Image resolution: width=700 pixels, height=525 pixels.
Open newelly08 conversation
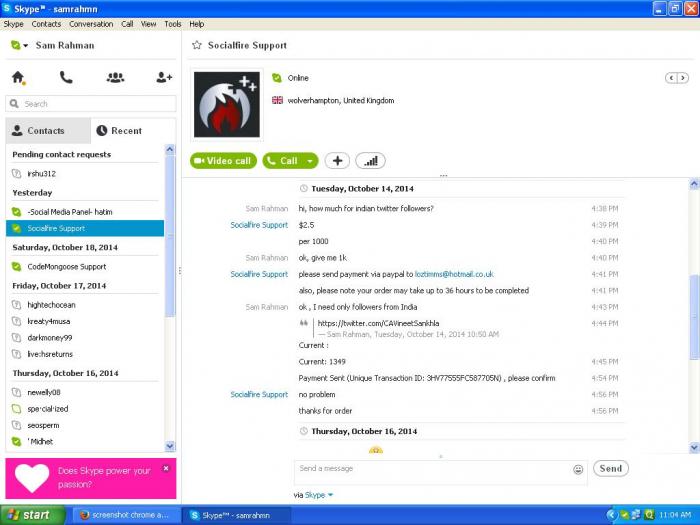(85, 392)
